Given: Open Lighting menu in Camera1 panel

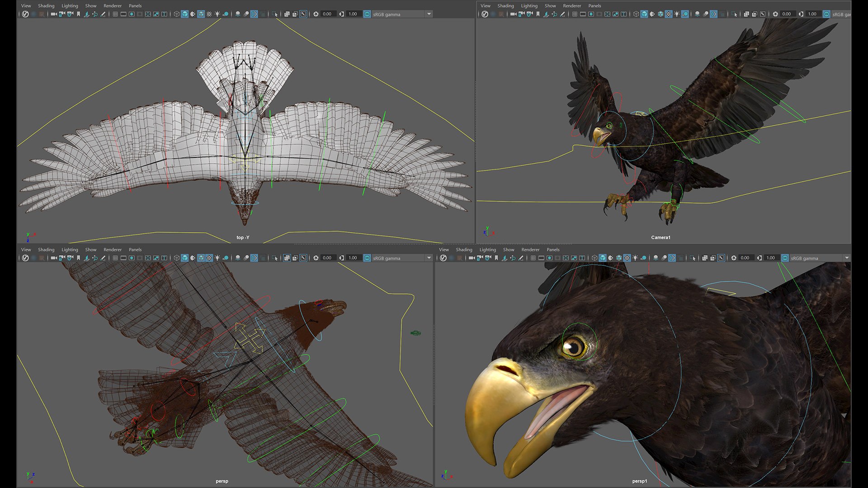Looking at the screenshot, I should 529,6.
